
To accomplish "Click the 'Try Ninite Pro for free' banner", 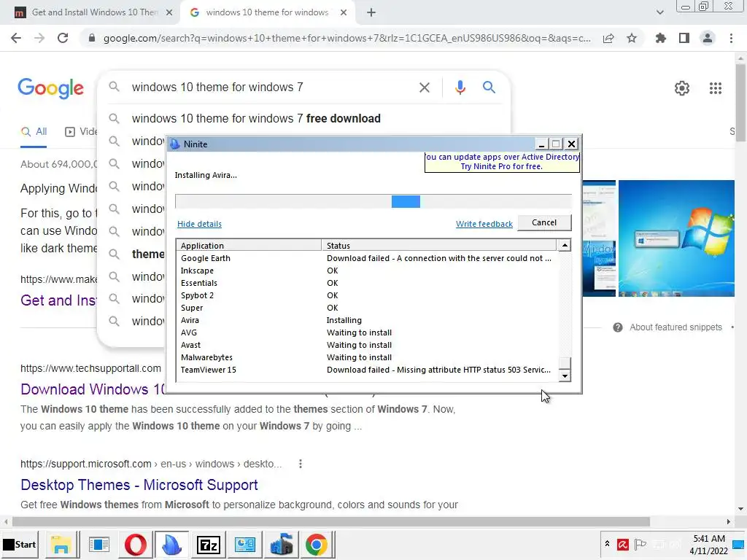I will (x=502, y=162).
